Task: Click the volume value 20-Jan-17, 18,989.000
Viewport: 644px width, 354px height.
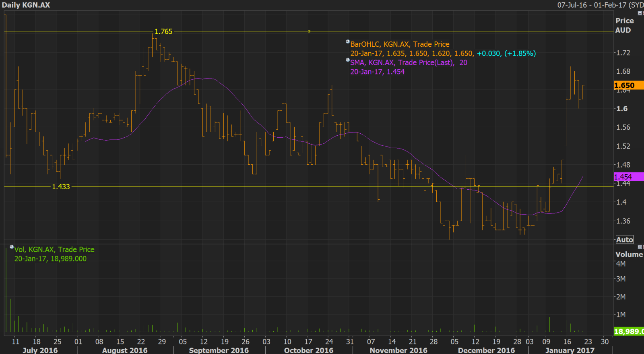Action: (50, 259)
